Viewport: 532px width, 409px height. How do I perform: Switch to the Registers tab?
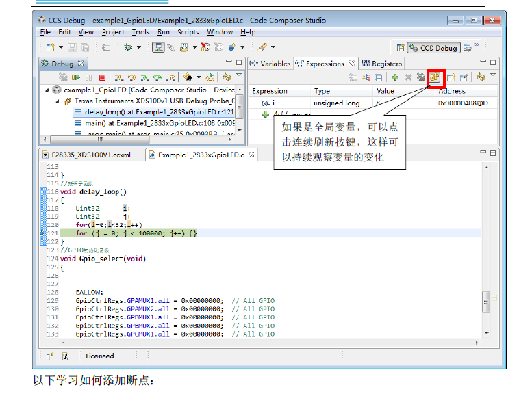click(381, 64)
